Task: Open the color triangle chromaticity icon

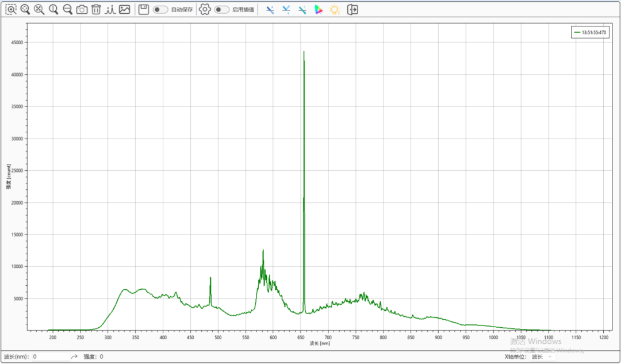Action: [x=319, y=10]
